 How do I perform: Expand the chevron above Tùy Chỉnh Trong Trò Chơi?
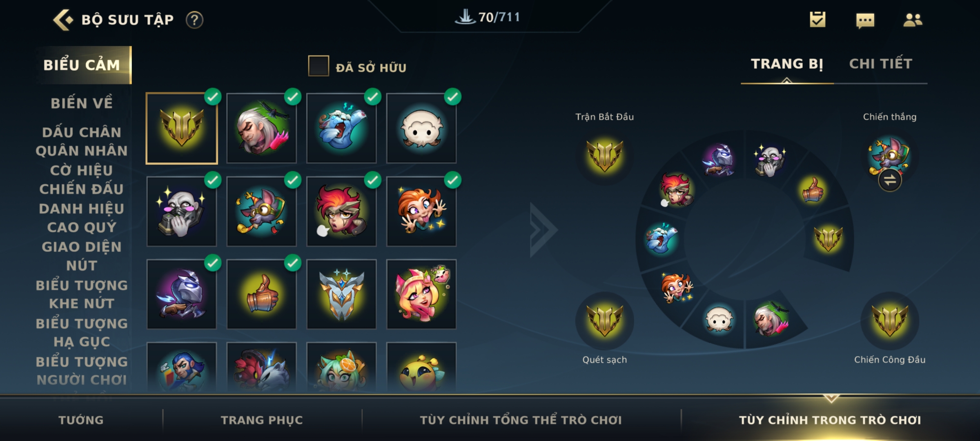point(831,398)
